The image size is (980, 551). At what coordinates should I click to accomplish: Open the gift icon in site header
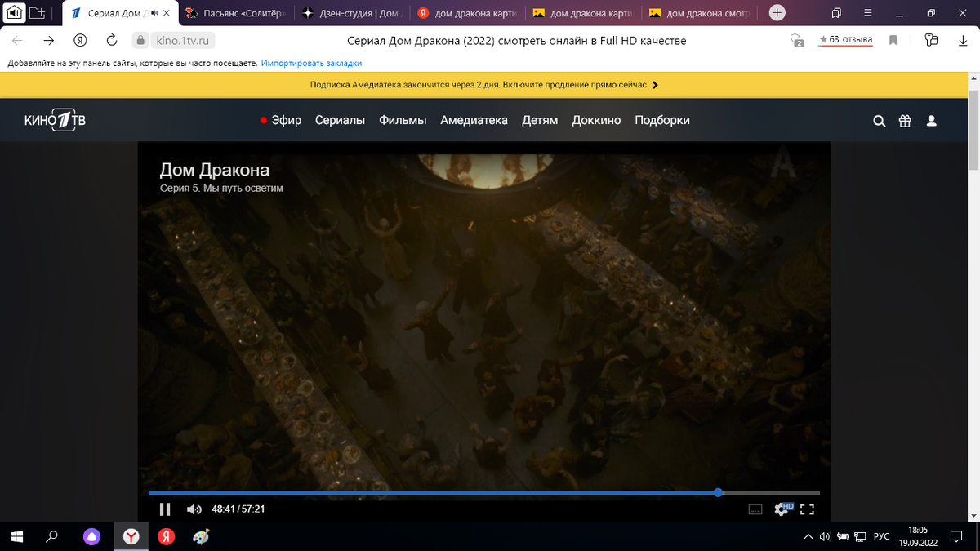905,121
